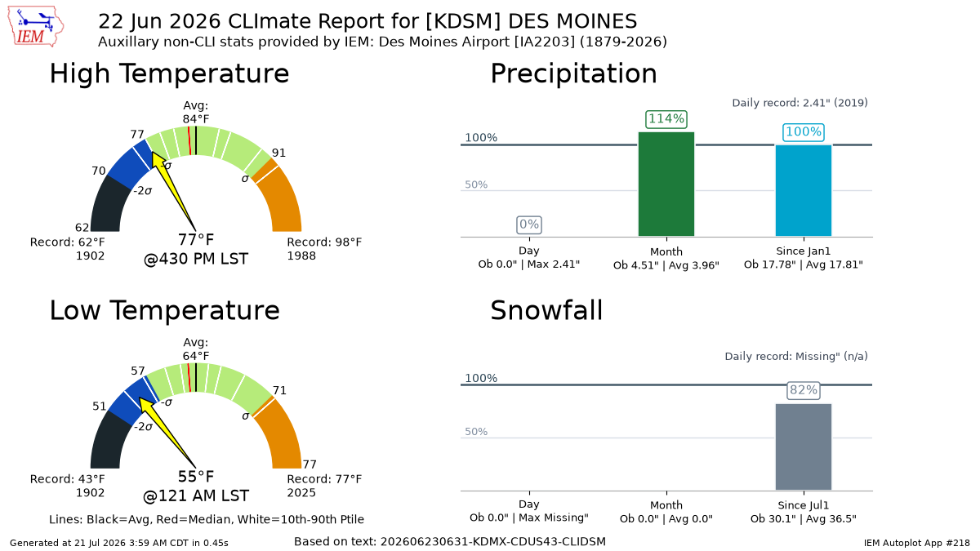Image resolution: width=980 pixels, height=551 pixels.
Task: Select the gray Since Jul1 snowfall bar
Action: click(804, 447)
